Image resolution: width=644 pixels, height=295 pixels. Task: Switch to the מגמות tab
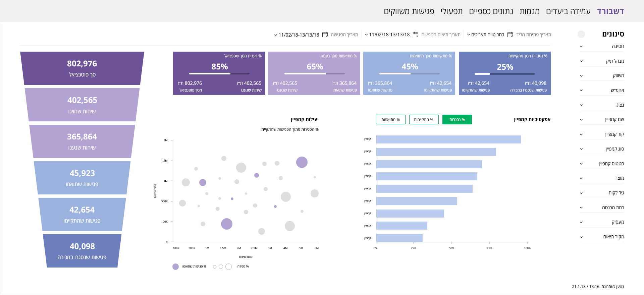point(529,11)
